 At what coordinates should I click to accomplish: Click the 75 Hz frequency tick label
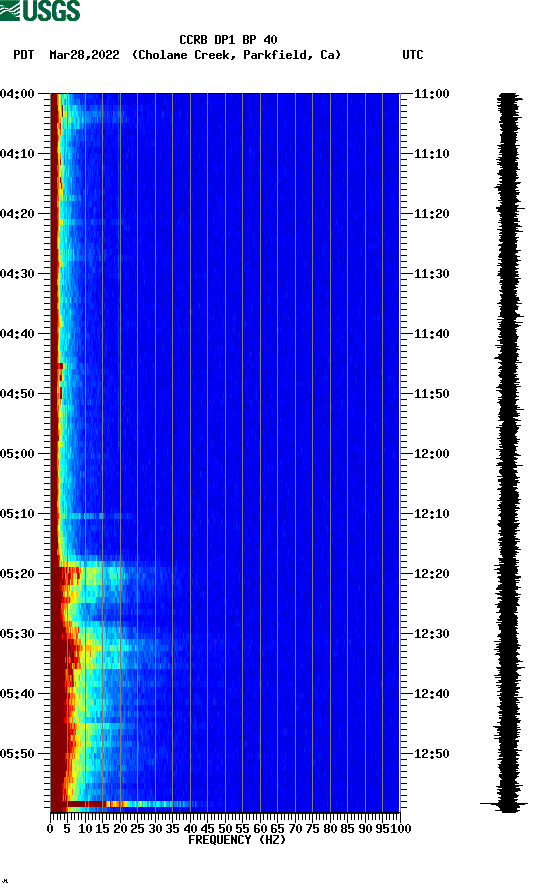click(x=312, y=829)
